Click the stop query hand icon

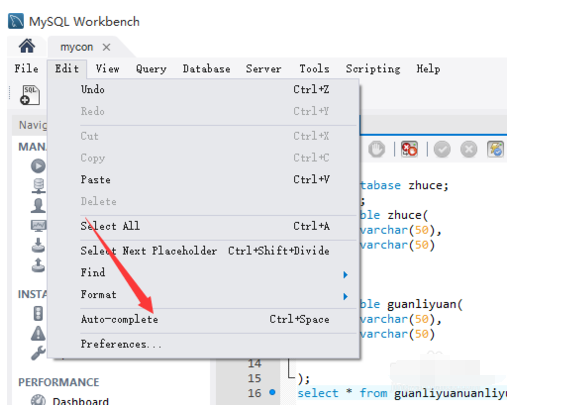coord(376,149)
